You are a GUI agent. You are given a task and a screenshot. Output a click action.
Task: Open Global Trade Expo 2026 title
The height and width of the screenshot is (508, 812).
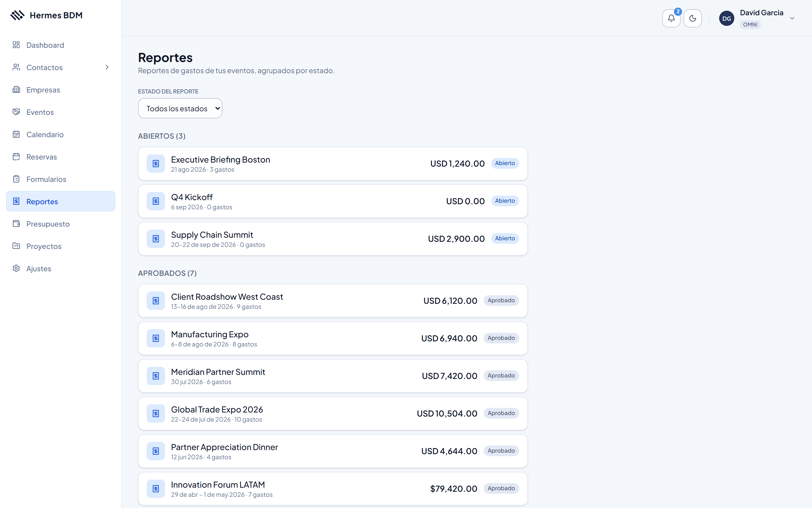tap(217, 409)
